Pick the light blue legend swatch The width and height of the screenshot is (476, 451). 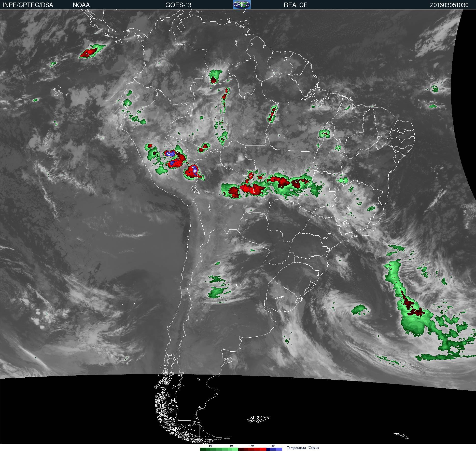click(279, 449)
